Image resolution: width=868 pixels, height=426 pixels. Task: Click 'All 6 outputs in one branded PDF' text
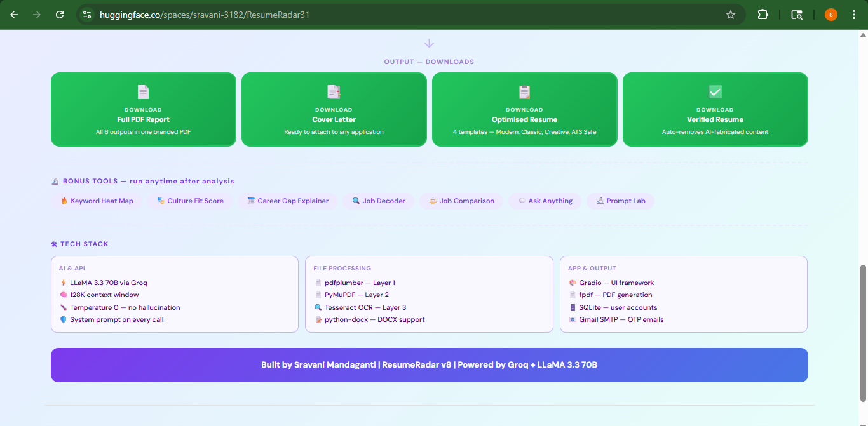pos(144,132)
